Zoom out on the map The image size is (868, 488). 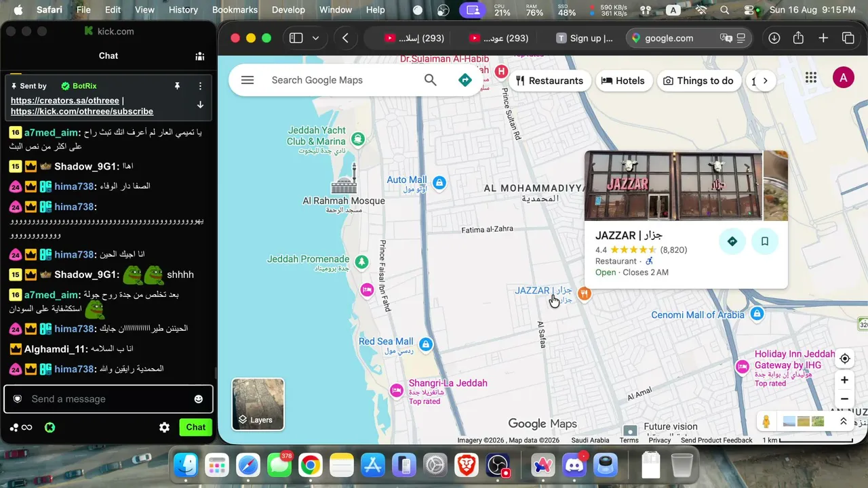[844, 399]
